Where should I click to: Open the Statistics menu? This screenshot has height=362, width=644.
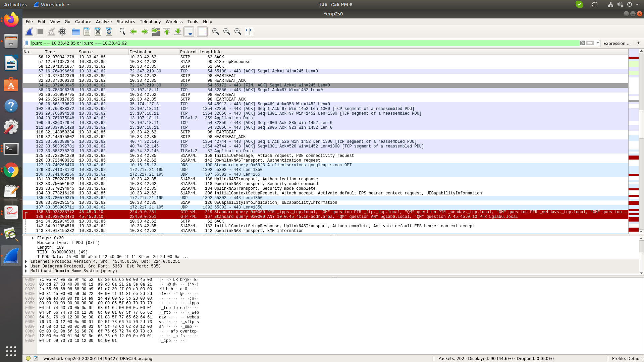click(x=125, y=21)
